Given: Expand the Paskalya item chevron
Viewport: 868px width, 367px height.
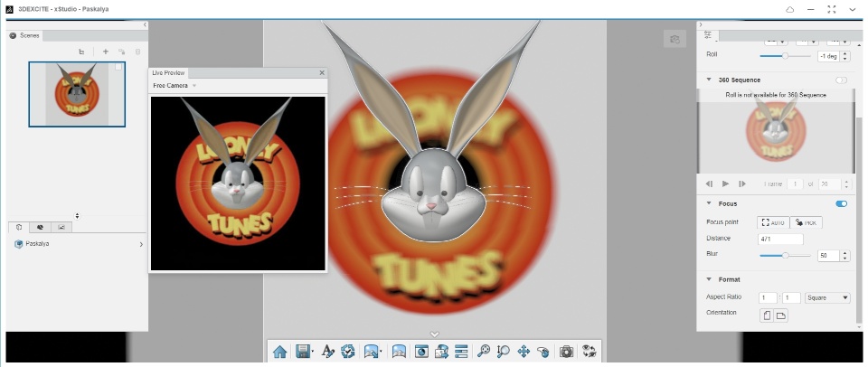Looking at the screenshot, I should [141, 244].
